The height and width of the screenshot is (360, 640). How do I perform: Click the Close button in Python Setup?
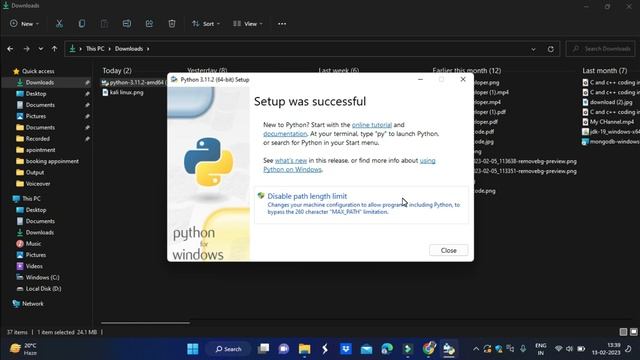[x=449, y=250]
